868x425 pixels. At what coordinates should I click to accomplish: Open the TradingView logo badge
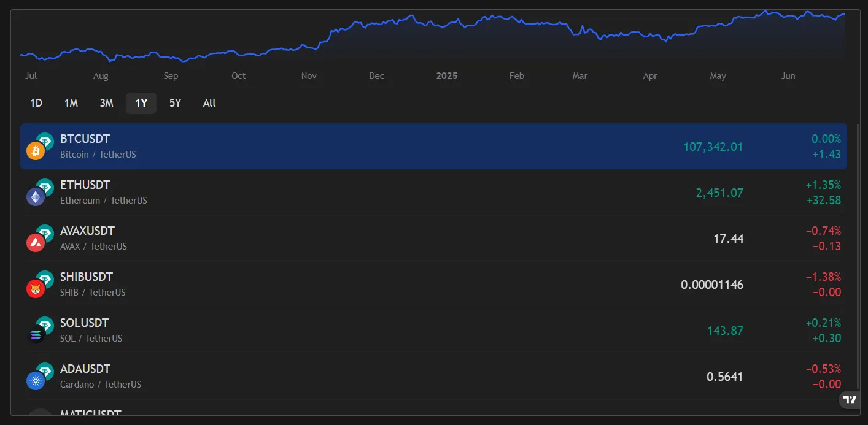(x=850, y=400)
